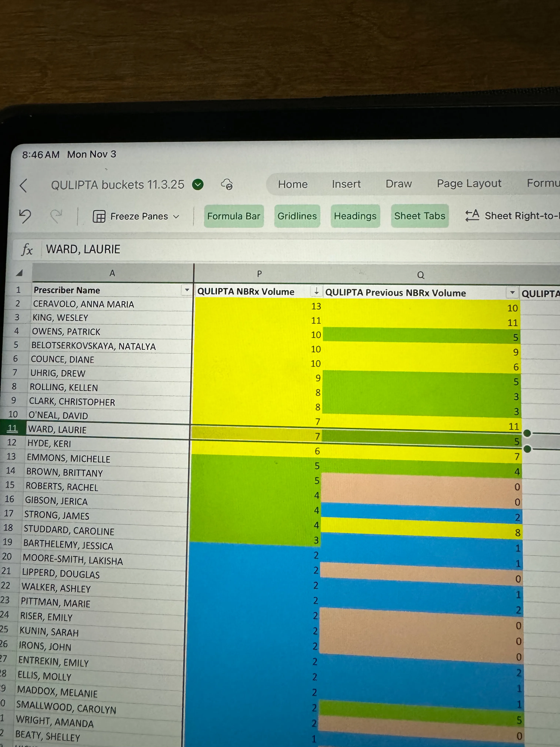560x747 pixels.
Task: Click the column P header
Action: pos(259,274)
